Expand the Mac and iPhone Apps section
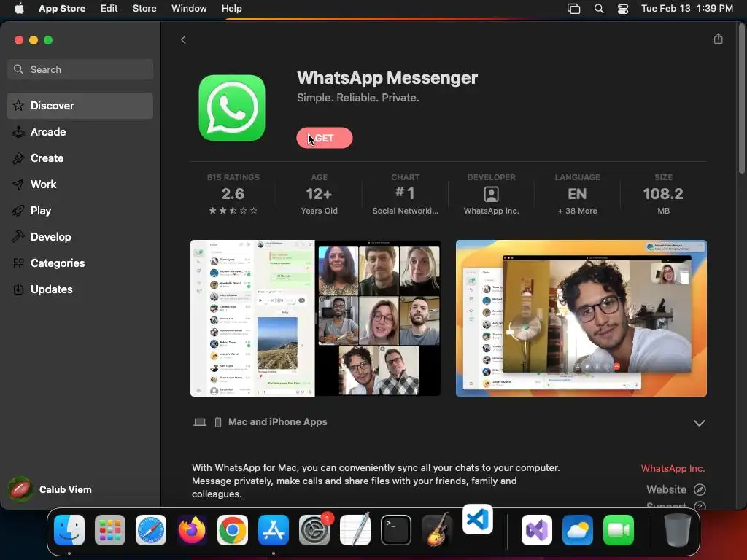Viewport: 747px width, 560px height. click(x=699, y=423)
